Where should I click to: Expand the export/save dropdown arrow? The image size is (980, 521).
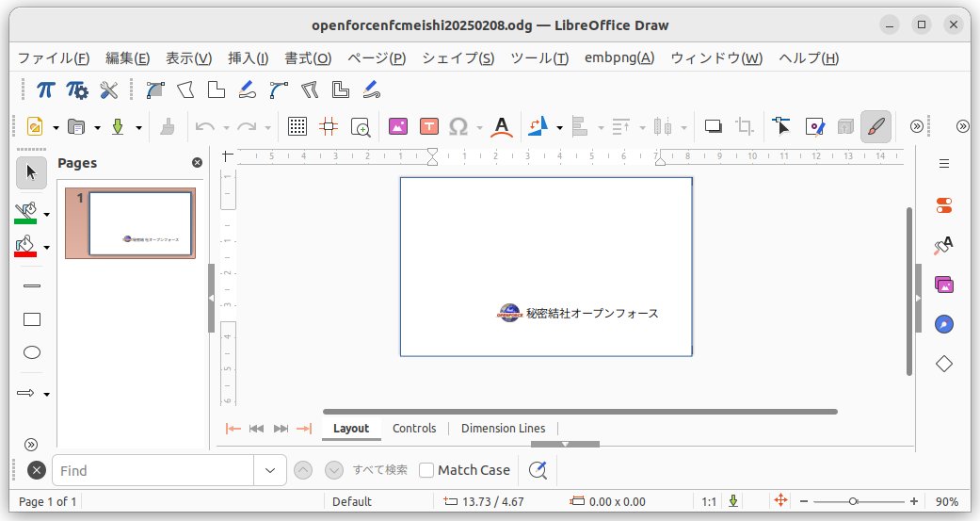point(138,127)
